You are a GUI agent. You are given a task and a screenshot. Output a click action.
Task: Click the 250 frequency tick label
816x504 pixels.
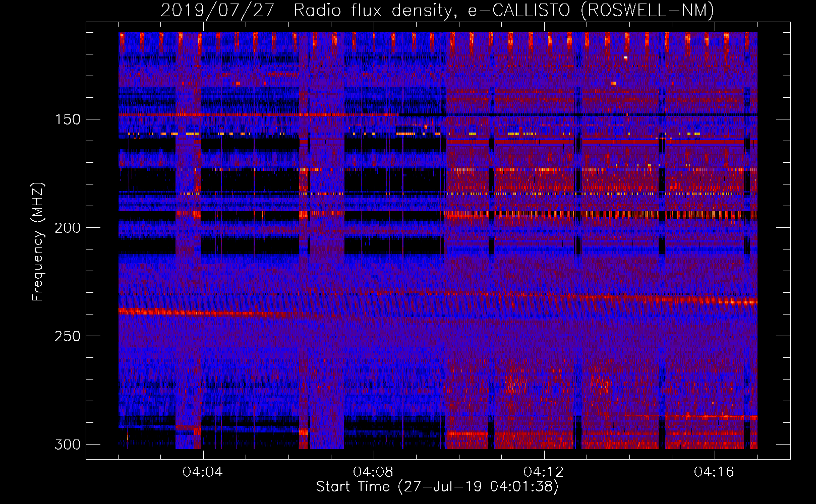(68, 336)
